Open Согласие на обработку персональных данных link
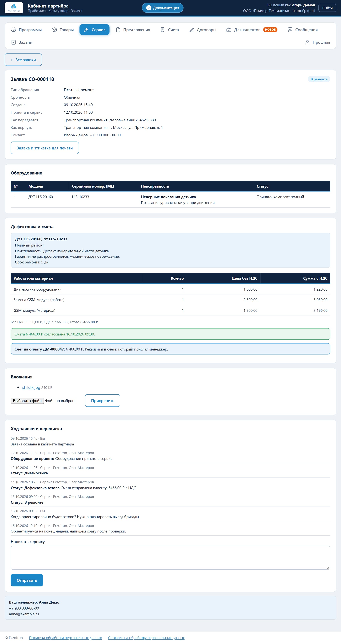The height and width of the screenshot is (644, 341). (146, 638)
